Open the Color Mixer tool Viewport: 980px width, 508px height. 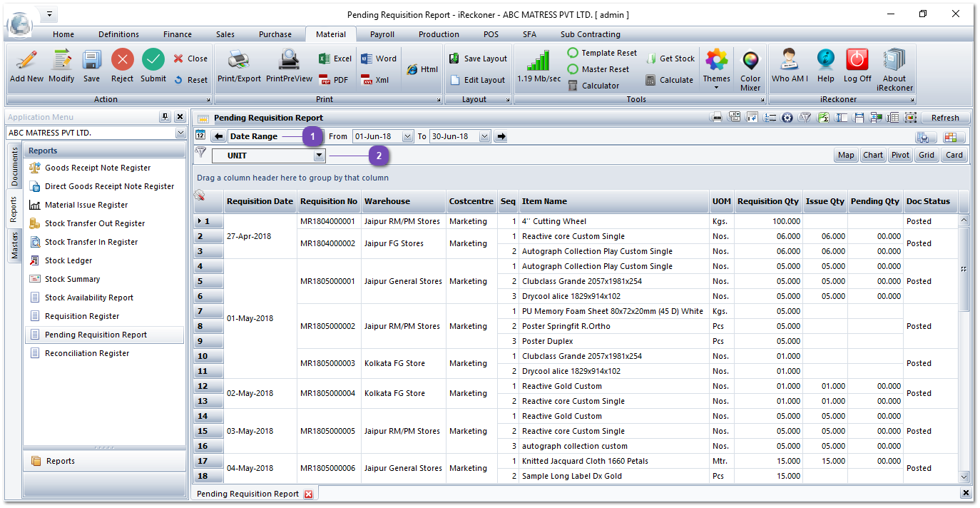[750, 68]
